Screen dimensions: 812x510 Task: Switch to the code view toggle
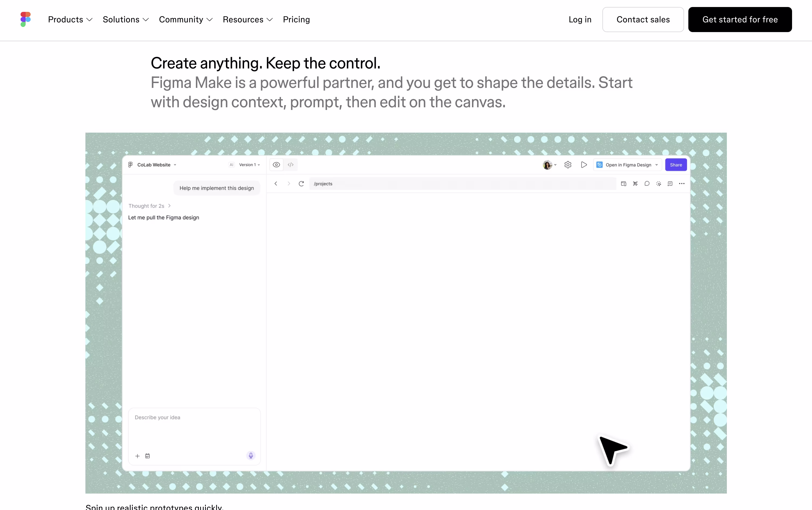click(290, 165)
